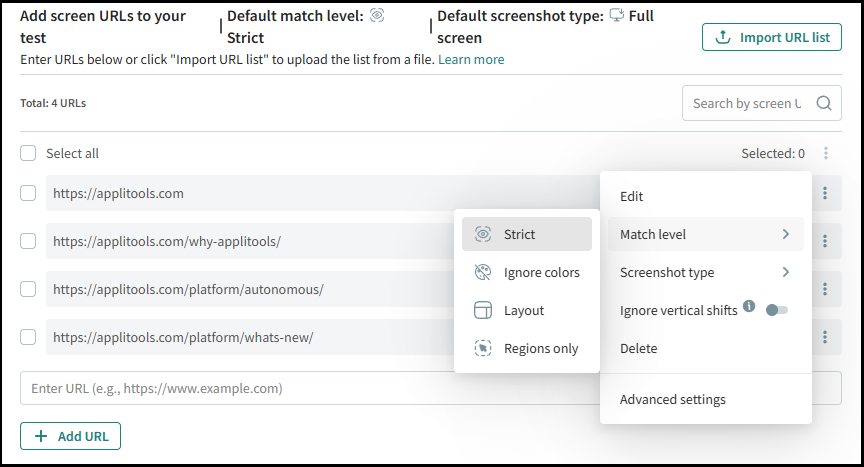Click the Ignore colors palette icon

click(x=483, y=272)
